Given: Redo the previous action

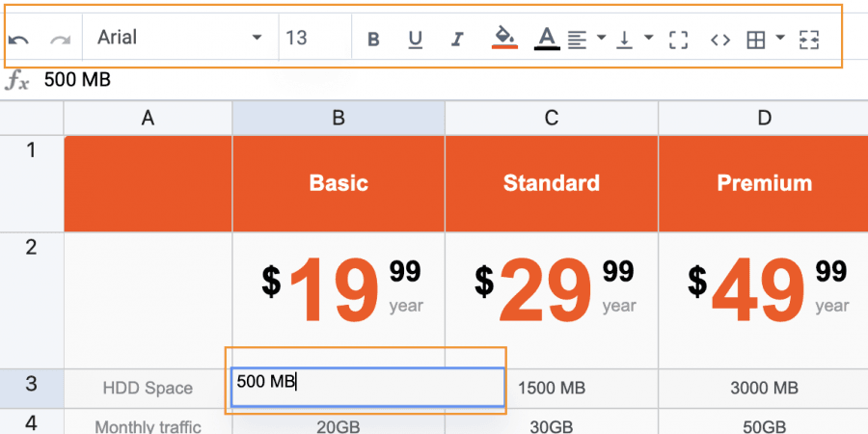Looking at the screenshot, I should tap(60, 40).
